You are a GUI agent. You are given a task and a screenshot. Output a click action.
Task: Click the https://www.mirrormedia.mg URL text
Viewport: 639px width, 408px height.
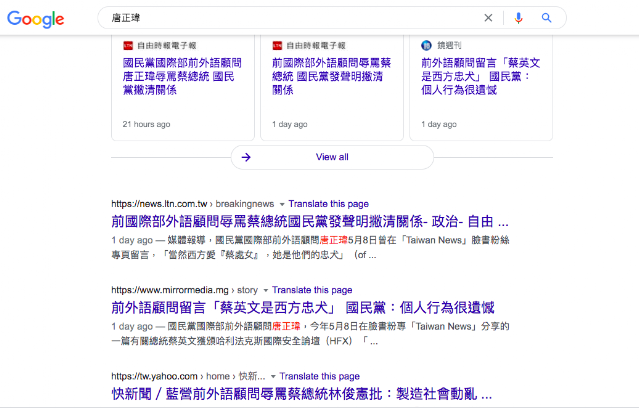pyautogui.click(x=170, y=290)
